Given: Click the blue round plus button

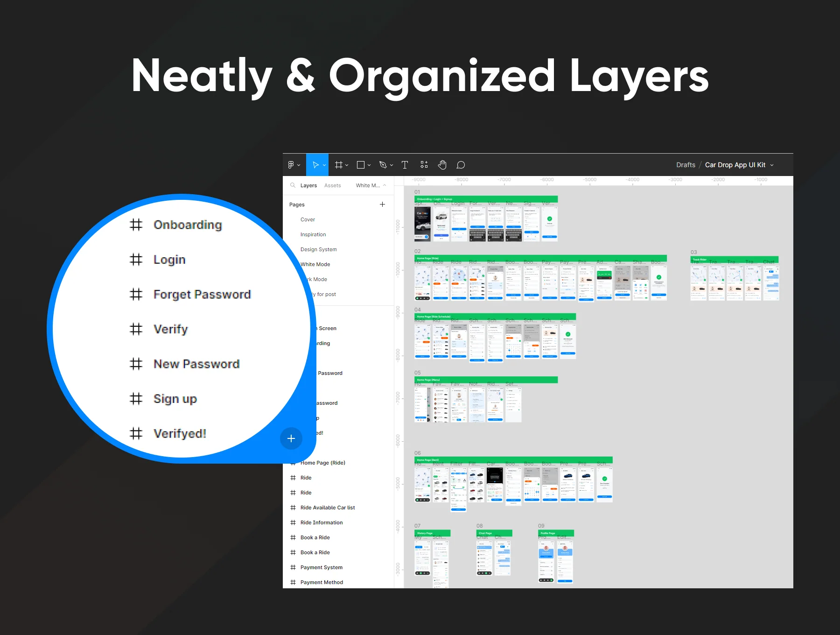Looking at the screenshot, I should pyautogui.click(x=291, y=438).
